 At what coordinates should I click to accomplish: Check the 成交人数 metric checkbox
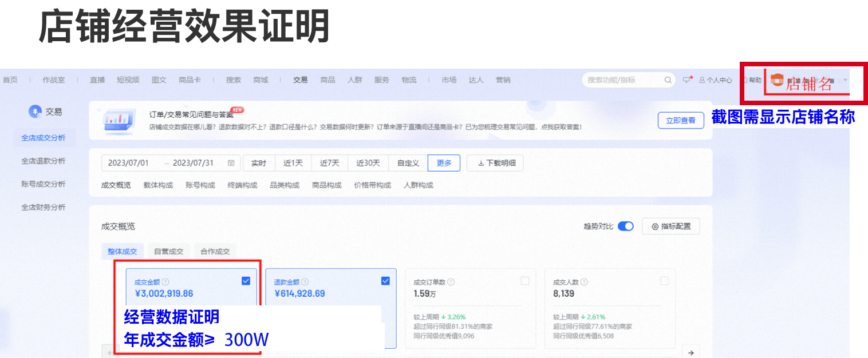point(665,281)
